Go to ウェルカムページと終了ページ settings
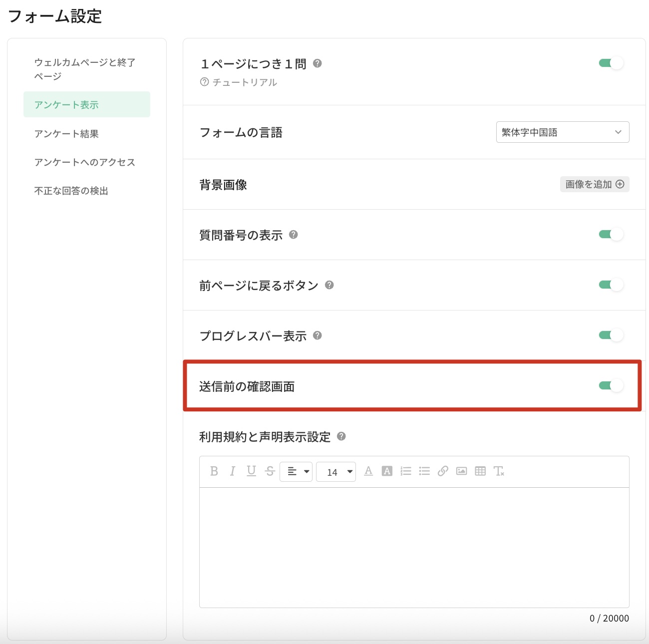 click(x=87, y=69)
